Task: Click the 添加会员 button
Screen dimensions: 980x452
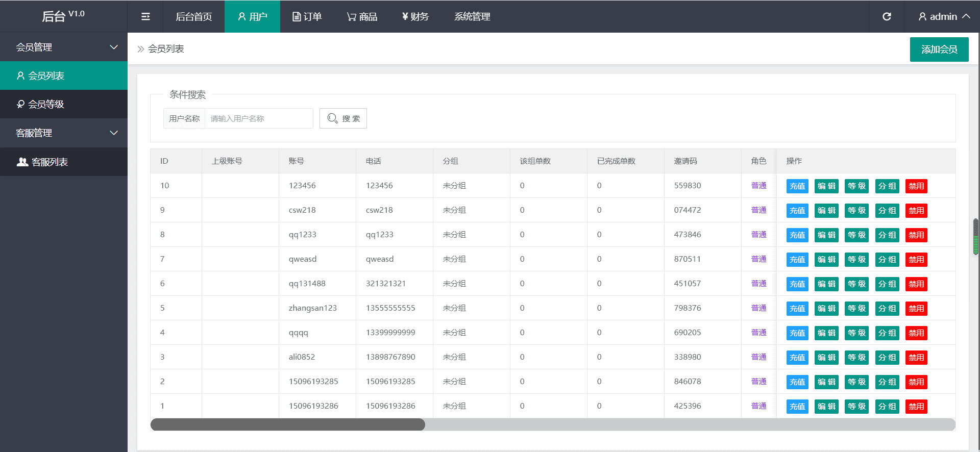Action: 939,49
